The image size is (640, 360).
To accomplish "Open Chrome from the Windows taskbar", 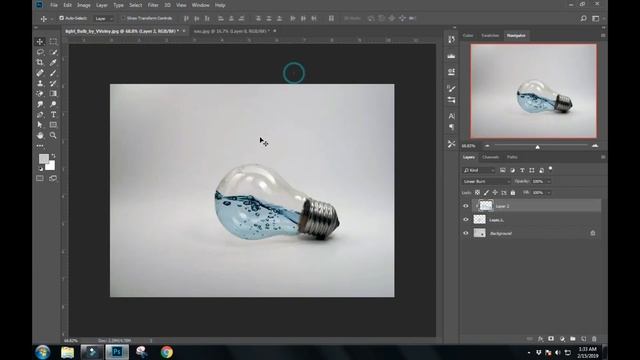I will 167,352.
